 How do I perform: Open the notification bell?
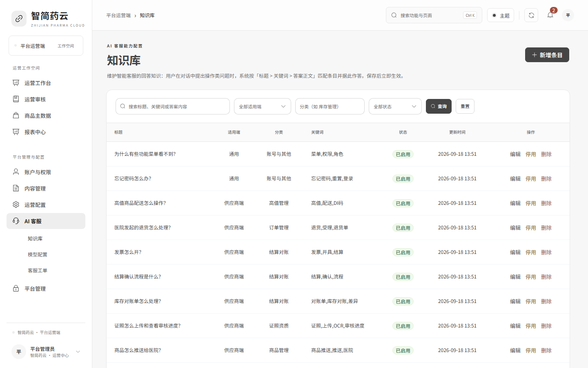pyautogui.click(x=550, y=15)
